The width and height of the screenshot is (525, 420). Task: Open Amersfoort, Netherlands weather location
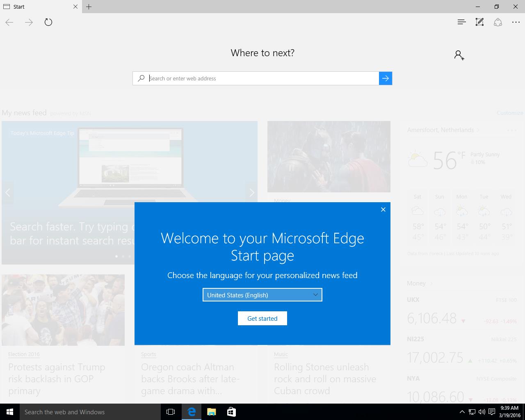click(x=443, y=130)
